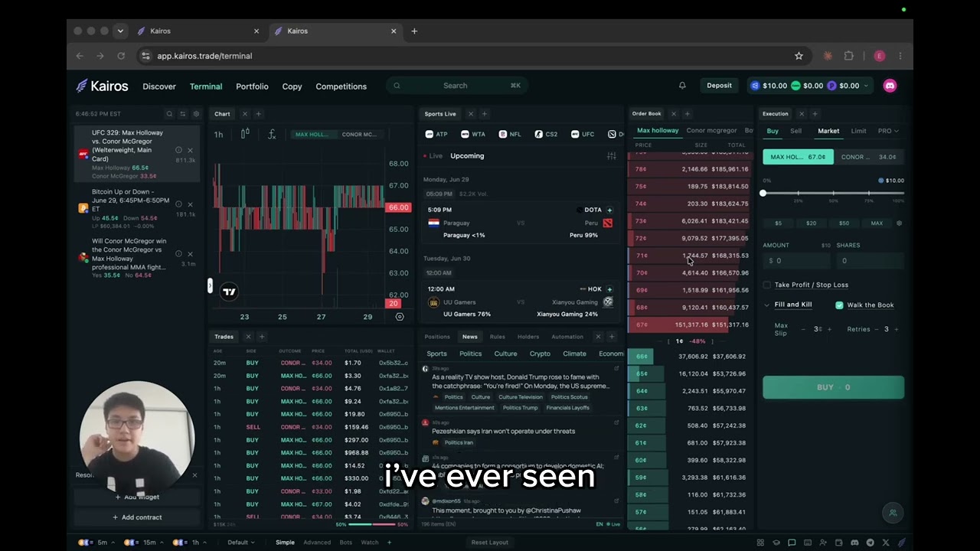
Task: Uncheck Walk the Book
Action: [839, 305]
